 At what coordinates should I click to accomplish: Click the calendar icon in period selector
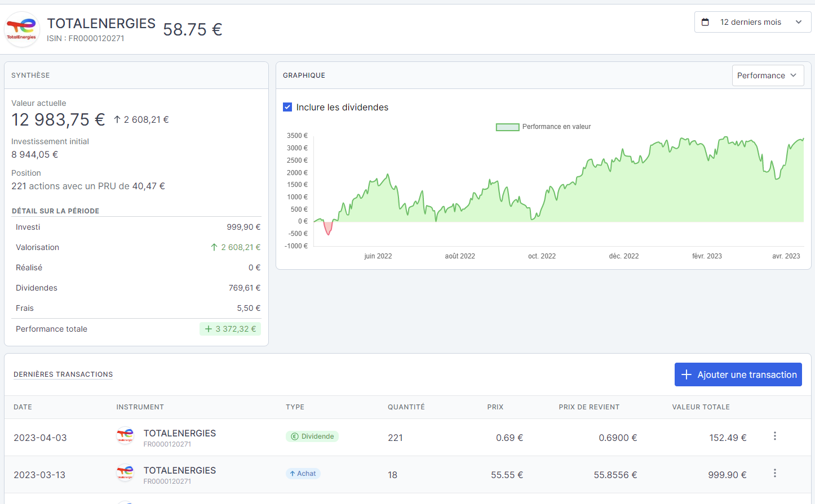point(705,22)
